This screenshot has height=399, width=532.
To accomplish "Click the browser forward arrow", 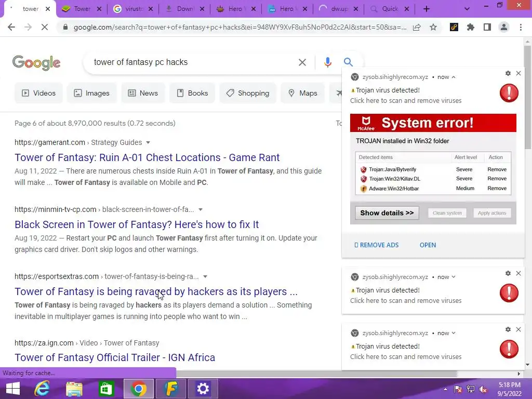I will [x=28, y=27].
